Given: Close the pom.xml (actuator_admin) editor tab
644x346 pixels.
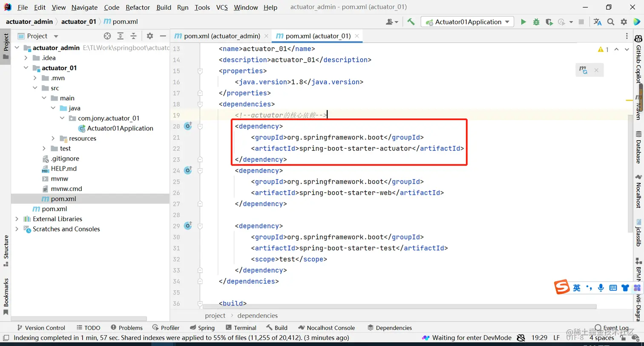Looking at the screenshot, I should (x=266, y=36).
